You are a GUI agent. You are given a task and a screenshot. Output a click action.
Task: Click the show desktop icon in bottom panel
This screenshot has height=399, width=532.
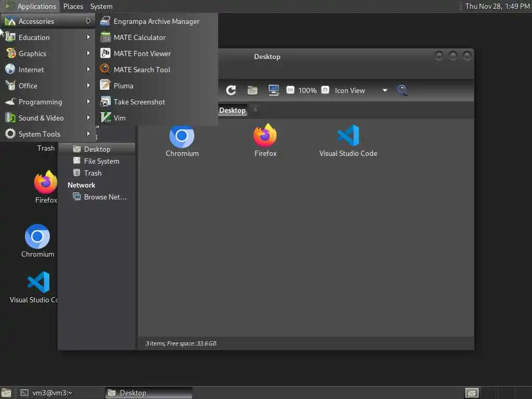6,393
